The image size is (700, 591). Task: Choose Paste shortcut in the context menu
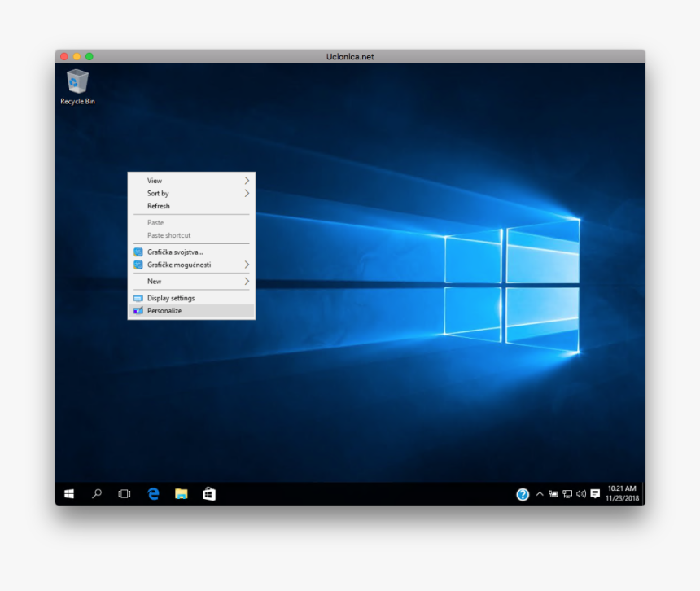point(191,235)
